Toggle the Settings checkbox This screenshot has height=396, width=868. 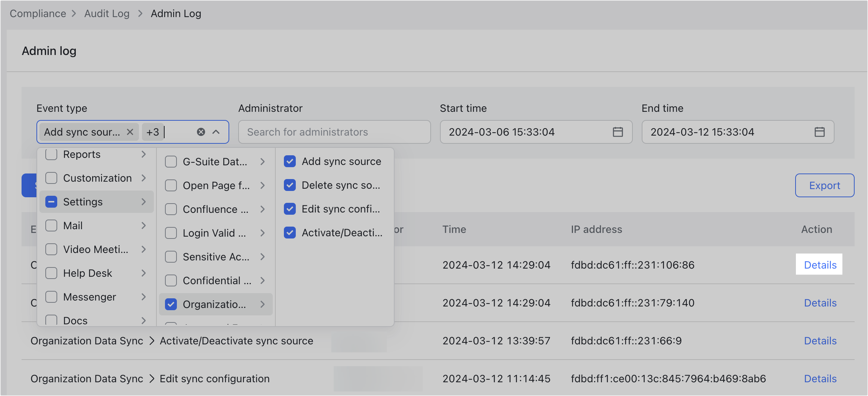(51, 202)
